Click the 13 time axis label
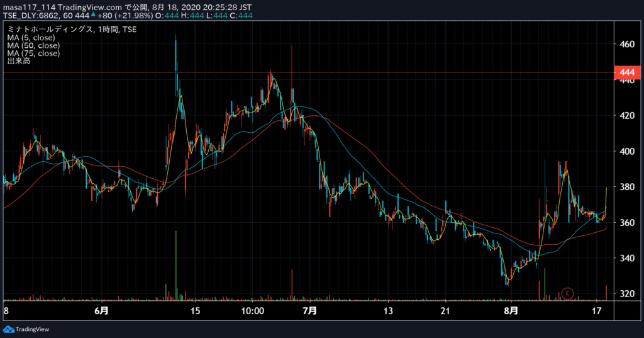 coord(388,311)
